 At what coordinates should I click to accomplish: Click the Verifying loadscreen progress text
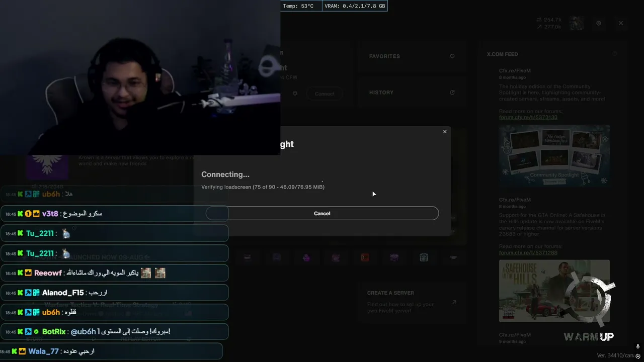(263, 187)
